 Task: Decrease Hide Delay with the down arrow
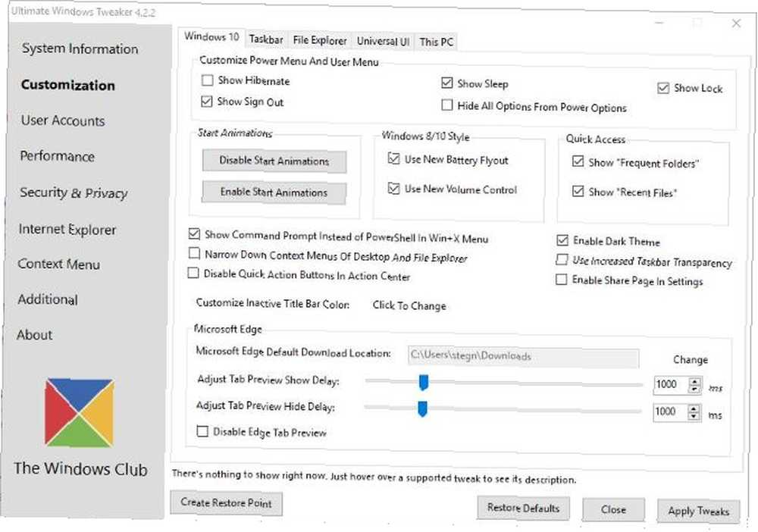coord(694,417)
